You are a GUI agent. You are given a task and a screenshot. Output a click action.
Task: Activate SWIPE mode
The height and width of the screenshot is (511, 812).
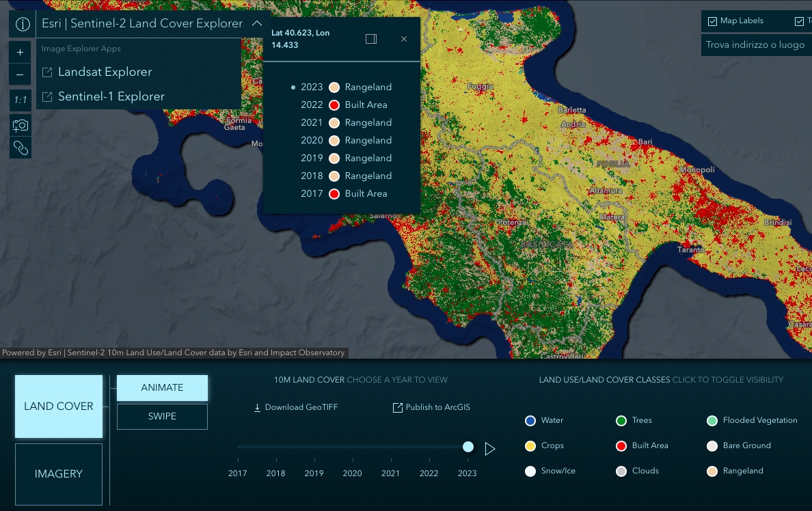click(162, 416)
